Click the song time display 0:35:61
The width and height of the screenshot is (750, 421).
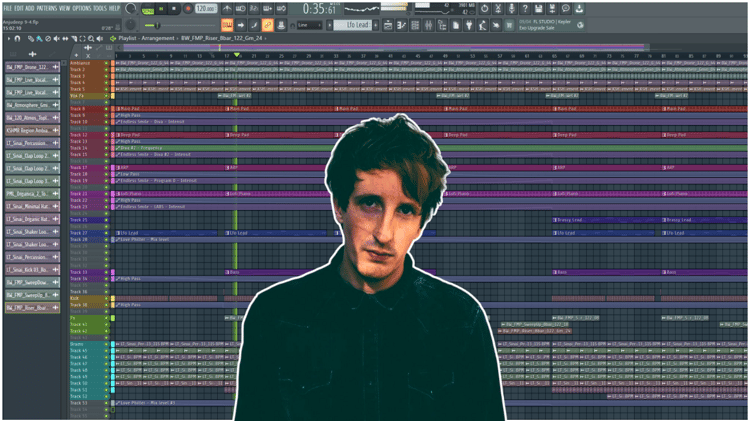[x=318, y=9]
